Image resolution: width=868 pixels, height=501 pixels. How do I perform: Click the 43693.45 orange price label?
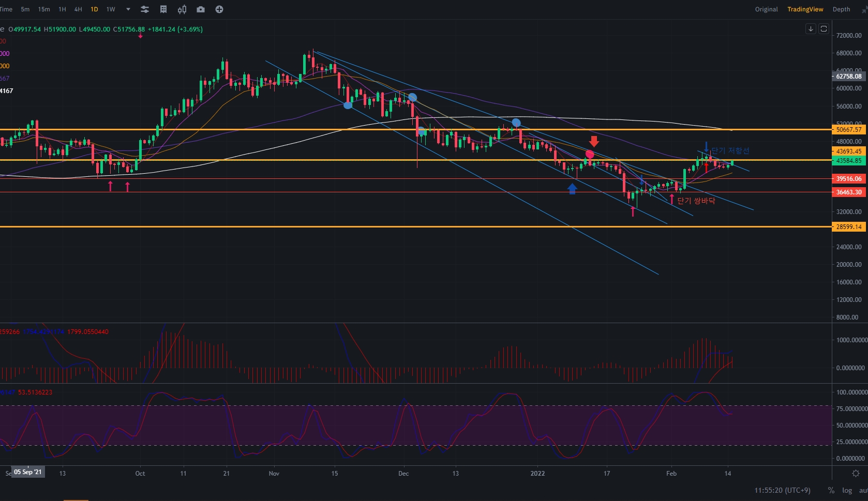pos(848,151)
